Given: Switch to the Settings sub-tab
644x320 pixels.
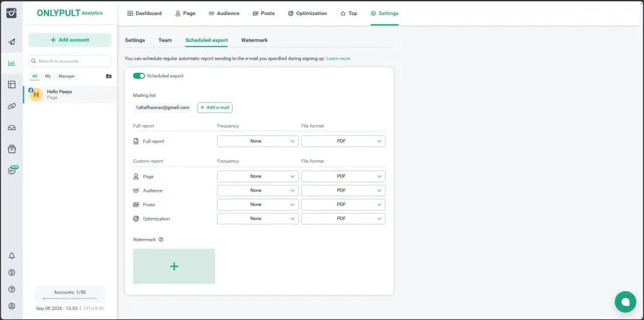Looking at the screenshot, I should (x=135, y=40).
